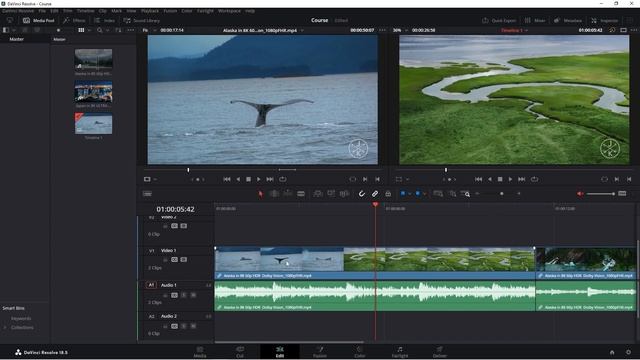
Task: Open the Workspace menu
Action: [229, 11]
